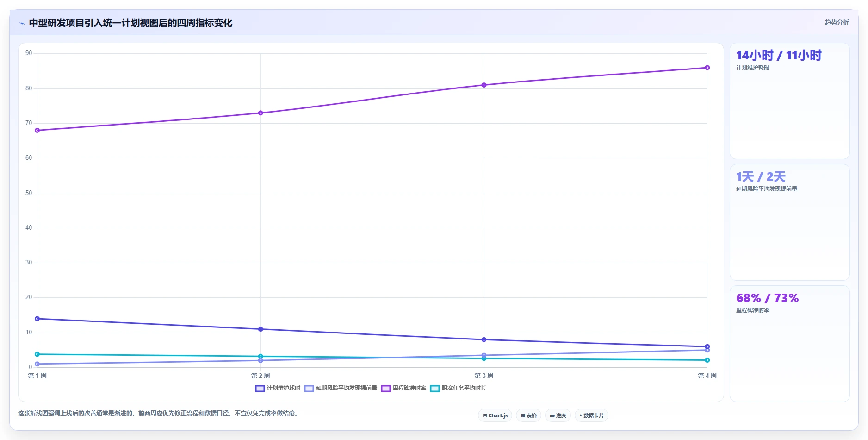Viewport: 868px width, 440px height.
Task: Select the 里程碑准时率 data point at 第 2 周
Action: tap(260, 113)
